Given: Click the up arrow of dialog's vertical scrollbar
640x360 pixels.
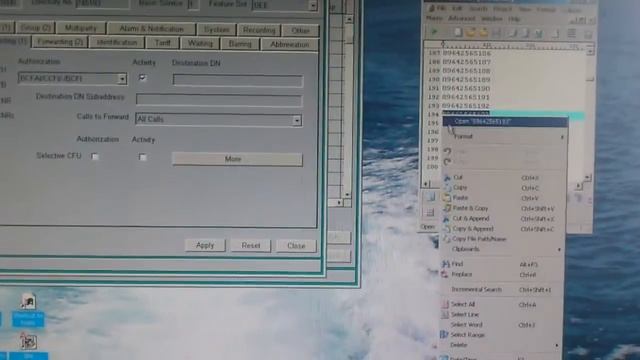Looking at the screenshot, I should tap(349, 19).
